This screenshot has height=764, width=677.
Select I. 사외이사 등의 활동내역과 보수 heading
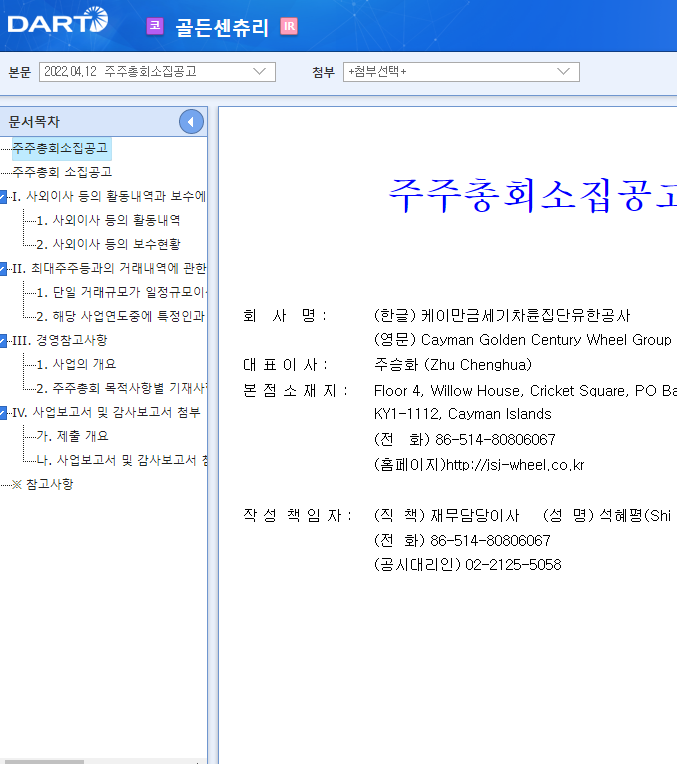[109, 196]
